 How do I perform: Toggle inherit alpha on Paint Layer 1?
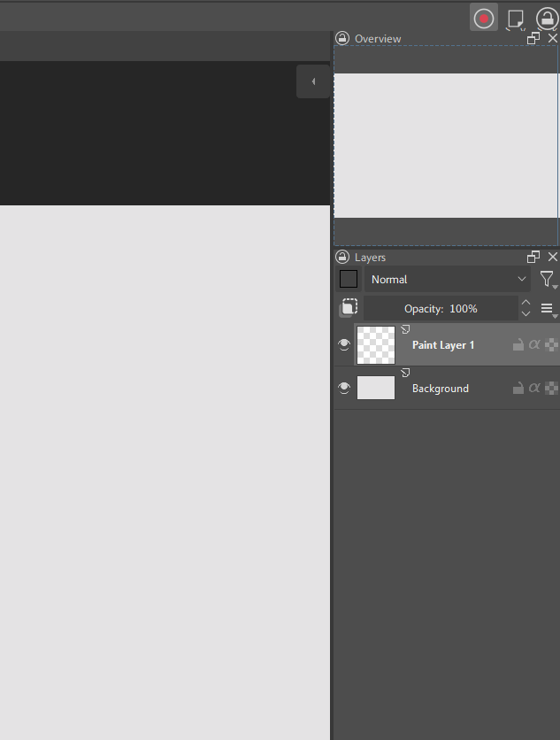pyautogui.click(x=534, y=344)
